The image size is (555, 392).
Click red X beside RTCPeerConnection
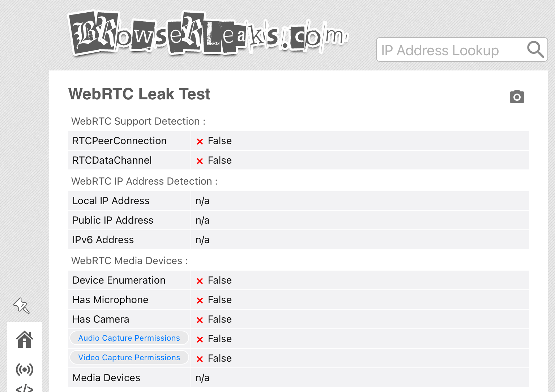point(200,142)
